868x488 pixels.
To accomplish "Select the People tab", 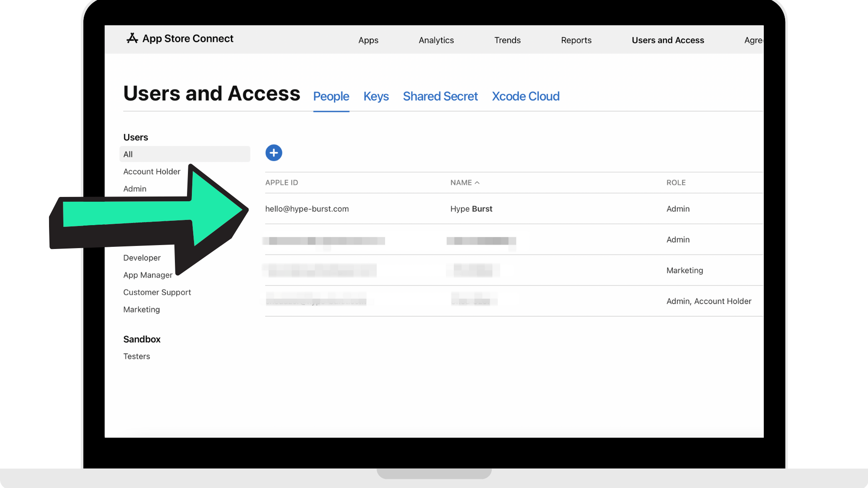I will click(x=331, y=96).
